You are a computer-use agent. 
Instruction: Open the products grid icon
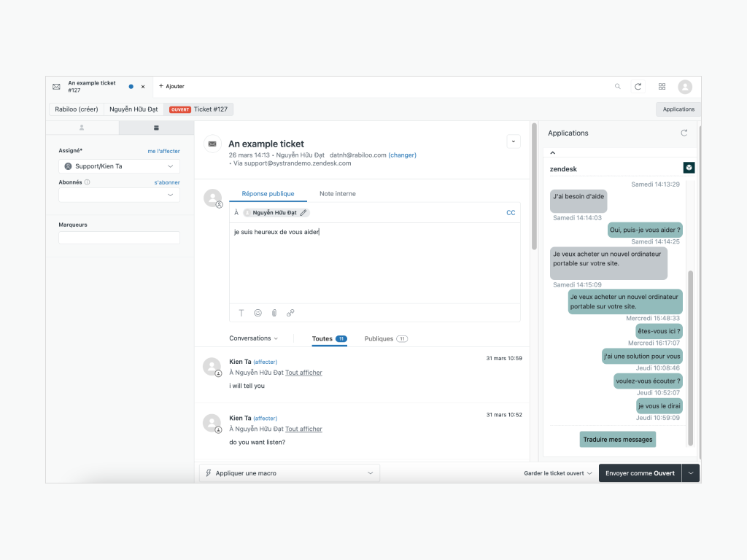click(662, 86)
